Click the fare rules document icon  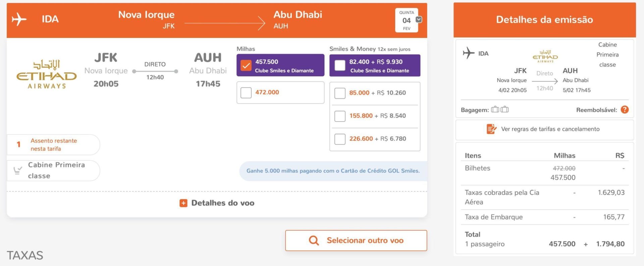click(x=491, y=129)
